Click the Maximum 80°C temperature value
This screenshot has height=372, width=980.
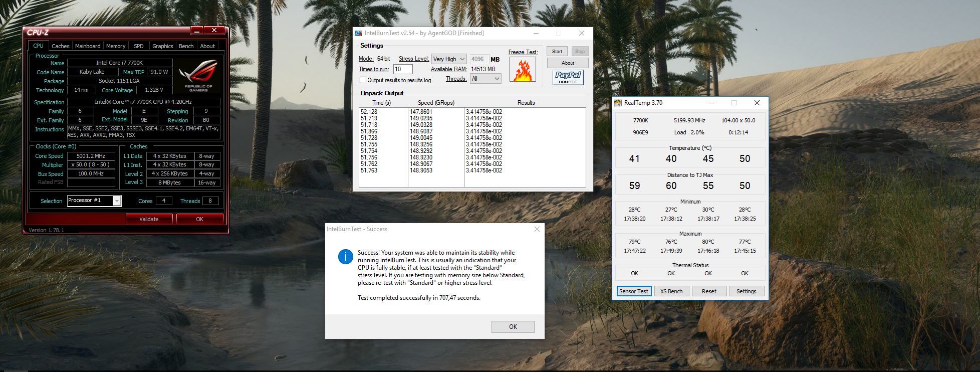708,242
